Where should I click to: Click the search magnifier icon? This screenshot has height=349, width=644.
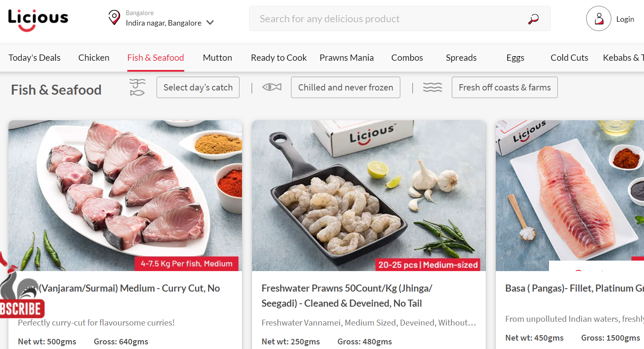coord(533,19)
